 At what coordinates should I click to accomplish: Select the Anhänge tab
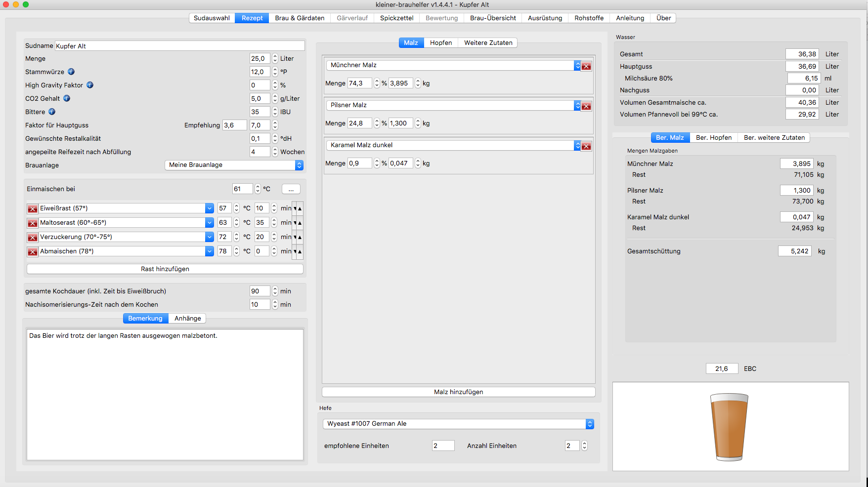(x=187, y=319)
